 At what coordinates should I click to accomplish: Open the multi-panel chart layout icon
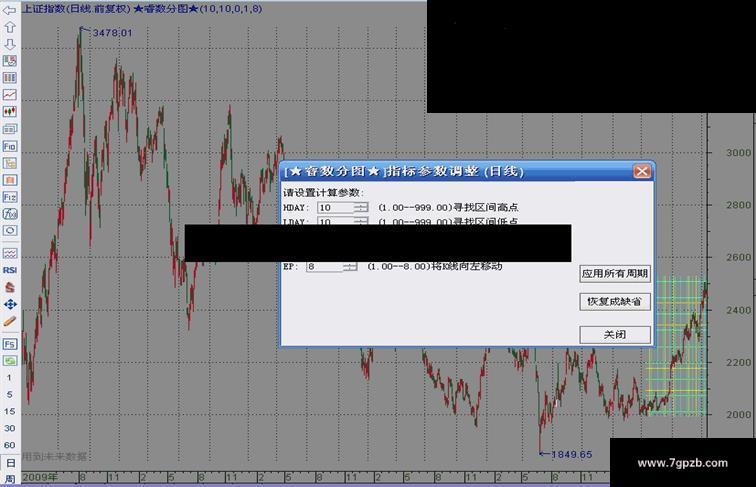coord(10,61)
